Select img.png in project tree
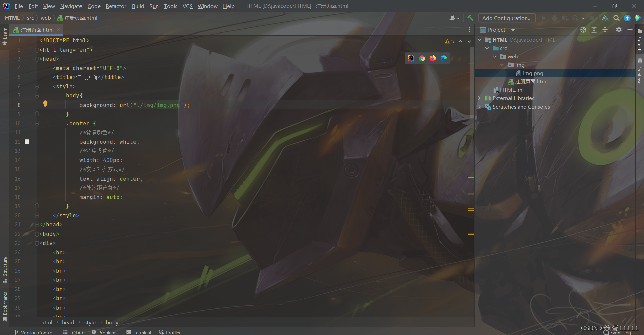The width and height of the screenshot is (644, 335). (x=533, y=73)
